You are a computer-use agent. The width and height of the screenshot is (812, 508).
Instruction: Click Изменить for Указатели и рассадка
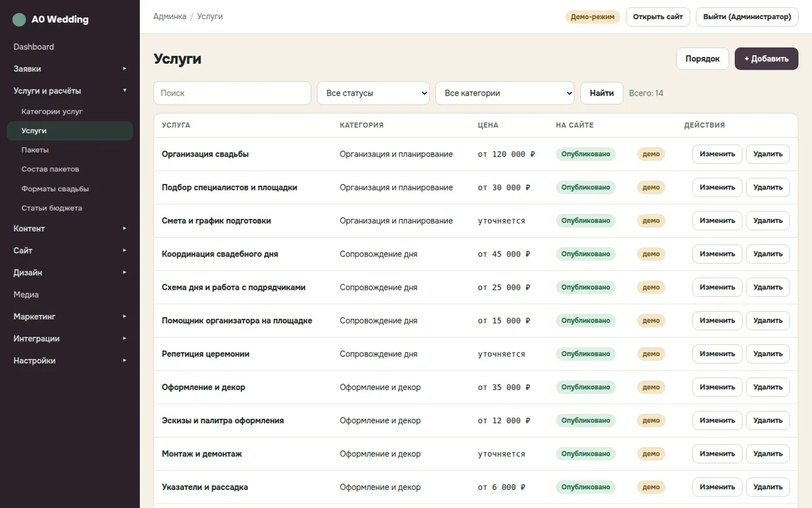click(717, 487)
